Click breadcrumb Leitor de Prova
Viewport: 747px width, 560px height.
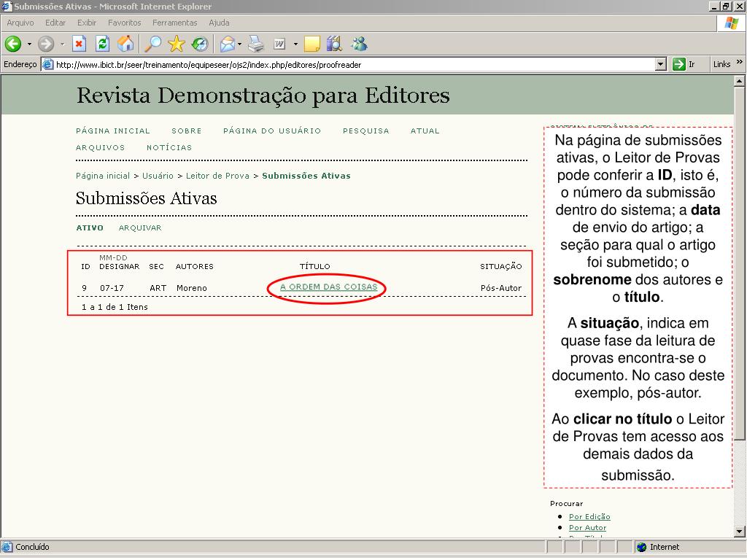pos(217,176)
